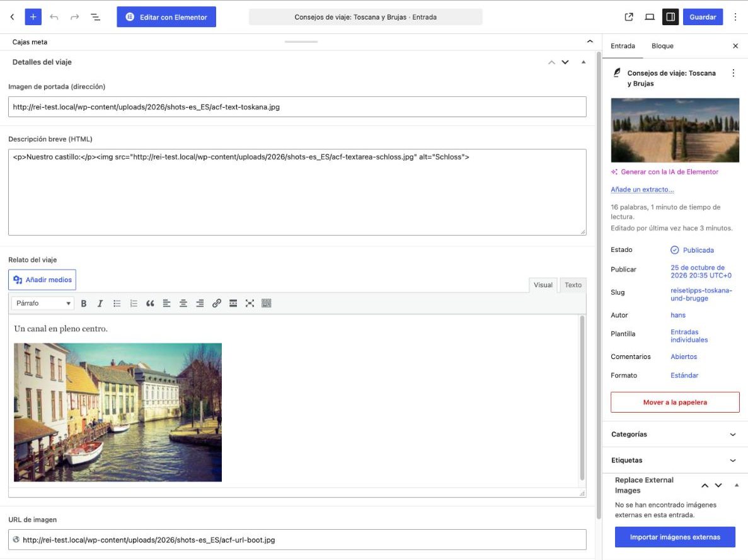The width and height of the screenshot is (748, 560).
Task: Open the editor options menu
Action: (x=735, y=17)
